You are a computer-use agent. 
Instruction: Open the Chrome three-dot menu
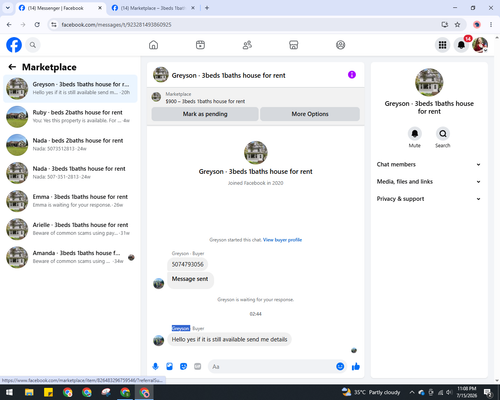491,25
